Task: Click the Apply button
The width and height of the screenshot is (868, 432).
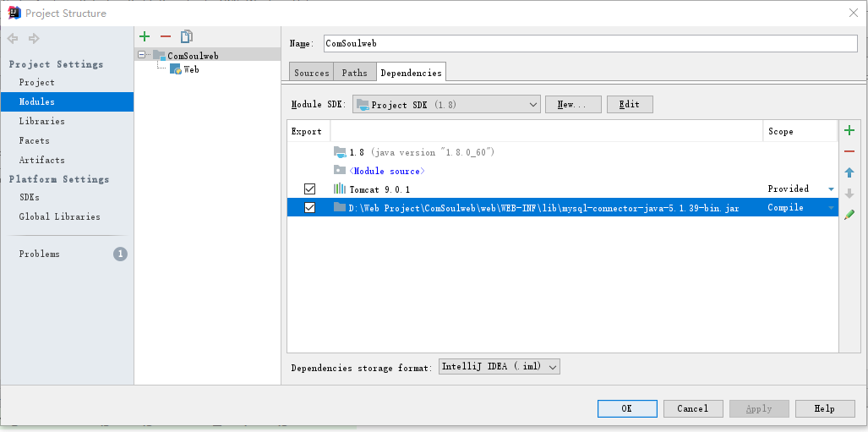Action: [x=759, y=408]
